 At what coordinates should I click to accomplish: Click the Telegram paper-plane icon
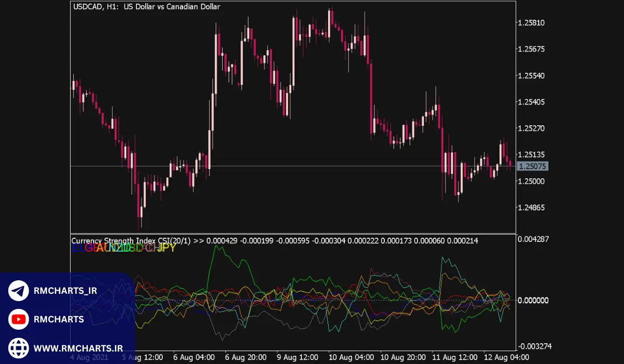[x=19, y=291]
